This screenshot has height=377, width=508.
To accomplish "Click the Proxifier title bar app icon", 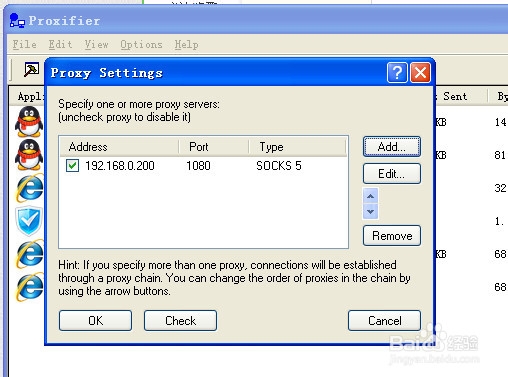I will coord(17,21).
